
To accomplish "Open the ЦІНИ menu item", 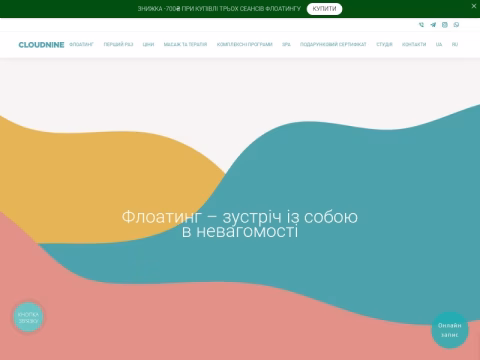I will pos(148,44).
